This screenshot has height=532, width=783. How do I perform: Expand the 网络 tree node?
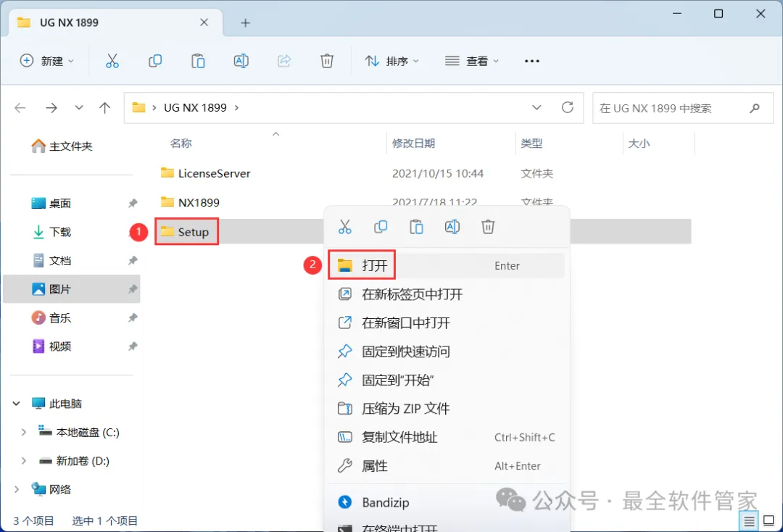click(x=17, y=489)
